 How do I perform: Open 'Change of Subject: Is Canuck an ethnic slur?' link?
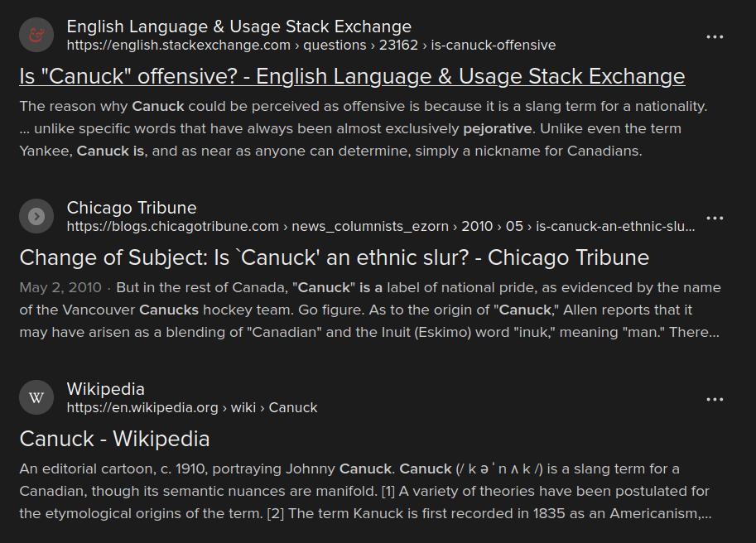click(335, 257)
